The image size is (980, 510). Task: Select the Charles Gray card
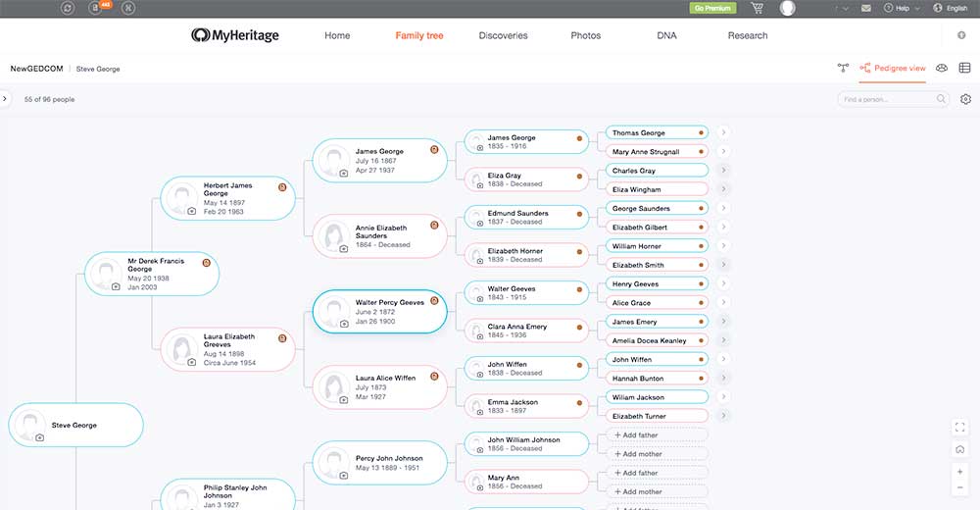pyautogui.click(x=657, y=171)
